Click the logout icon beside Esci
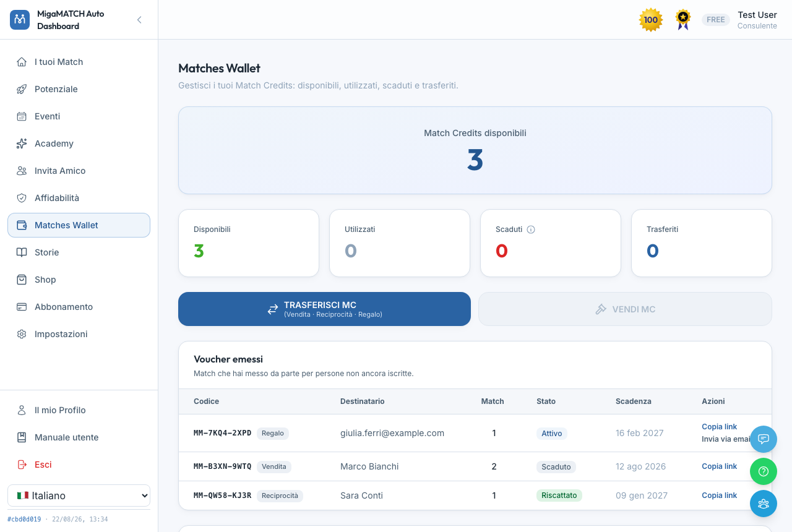This screenshot has height=532, width=792. tap(22, 465)
